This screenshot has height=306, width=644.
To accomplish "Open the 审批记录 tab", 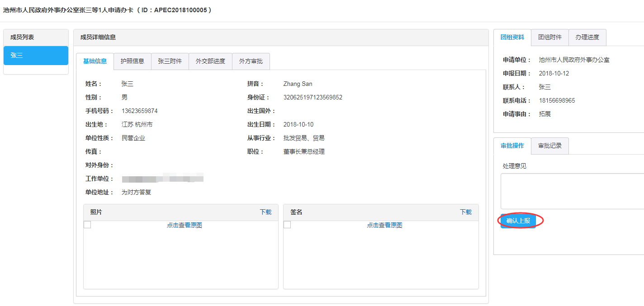I will pyautogui.click(x=550, y=146).
